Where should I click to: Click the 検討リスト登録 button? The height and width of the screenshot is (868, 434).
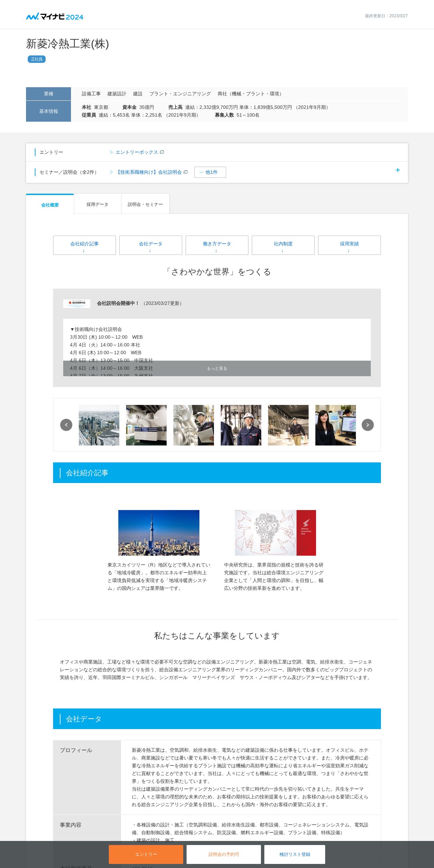click(295, 854)
